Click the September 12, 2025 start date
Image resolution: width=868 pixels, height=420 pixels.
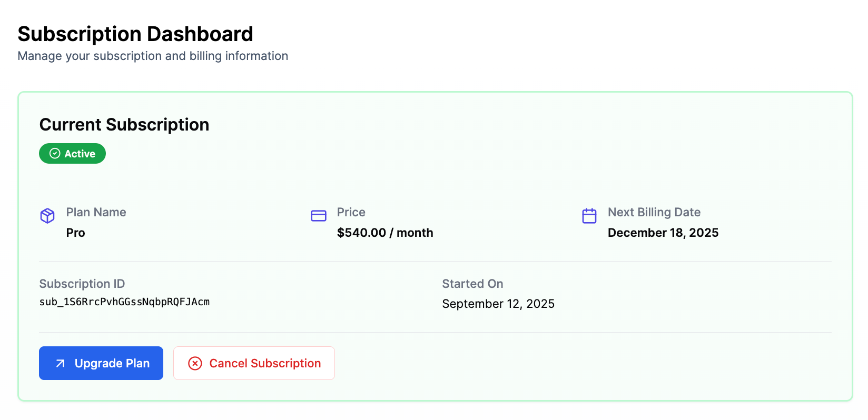(x=498, y=304)
